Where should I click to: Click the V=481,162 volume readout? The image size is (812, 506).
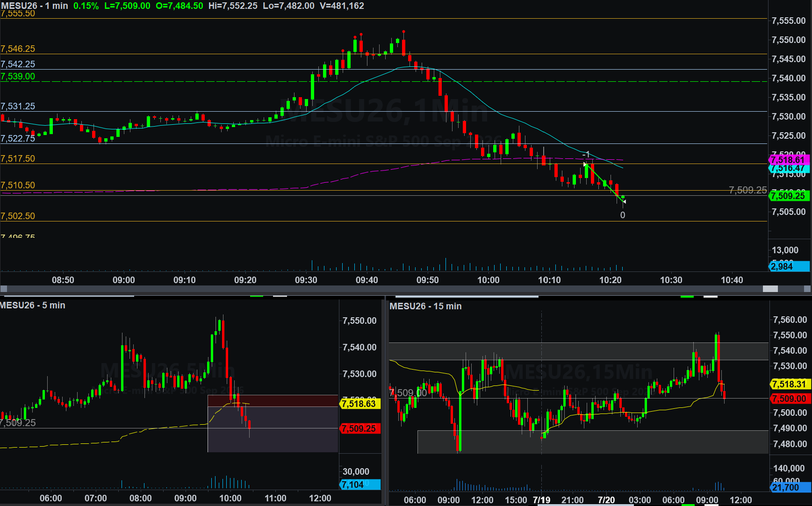[x=342, y=6]
